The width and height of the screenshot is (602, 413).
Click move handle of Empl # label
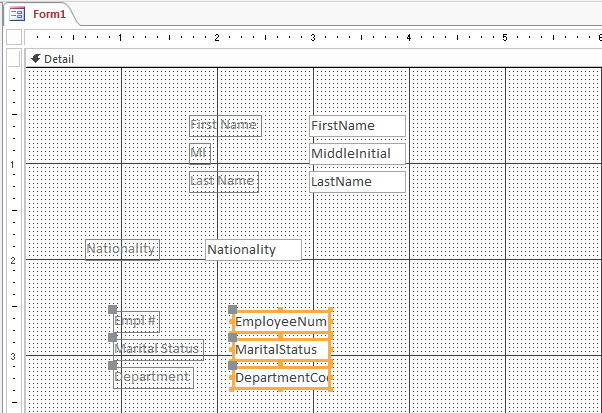coord(112,309)
